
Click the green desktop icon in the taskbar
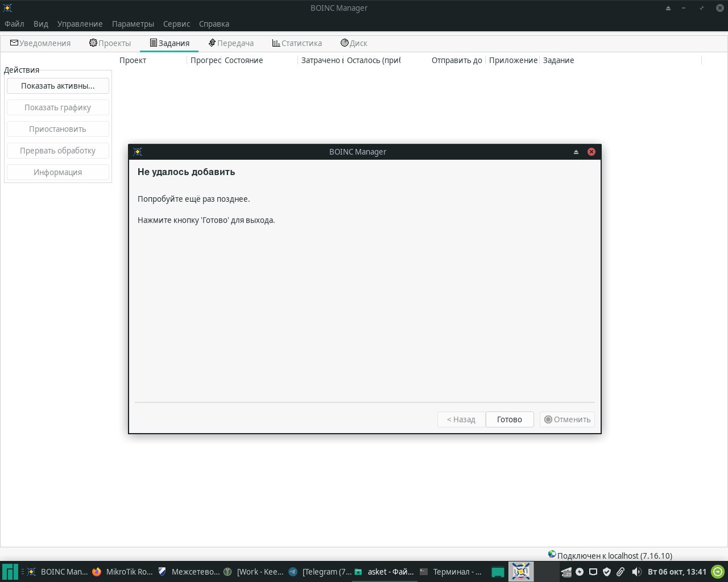(x=498, y=572)
